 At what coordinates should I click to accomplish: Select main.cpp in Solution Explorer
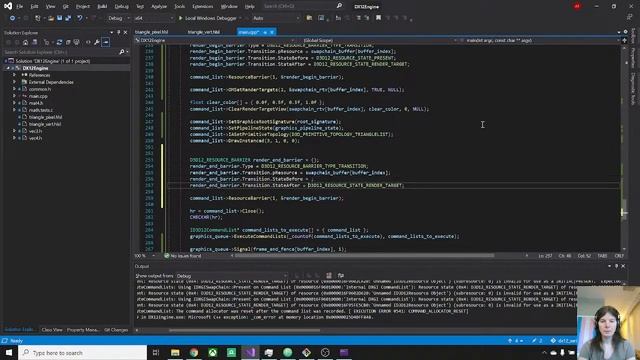[38, 96]
